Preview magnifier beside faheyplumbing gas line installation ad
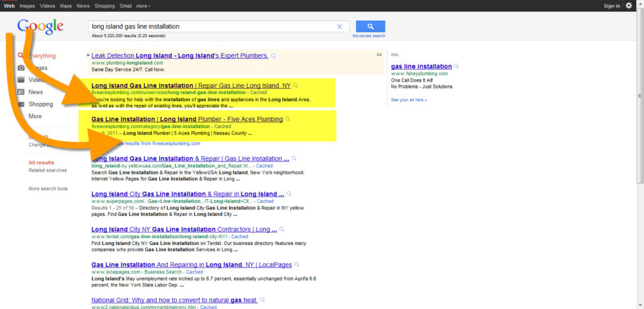 [x=457, y=67]
